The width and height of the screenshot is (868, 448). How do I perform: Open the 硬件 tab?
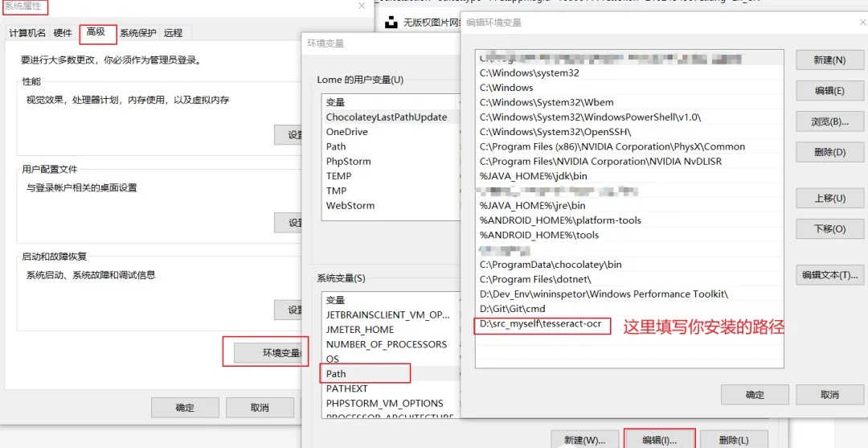[63, 33]
